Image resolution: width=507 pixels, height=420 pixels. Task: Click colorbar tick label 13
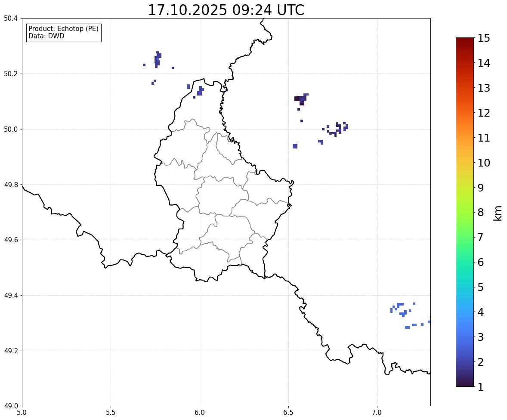[484, 88]
